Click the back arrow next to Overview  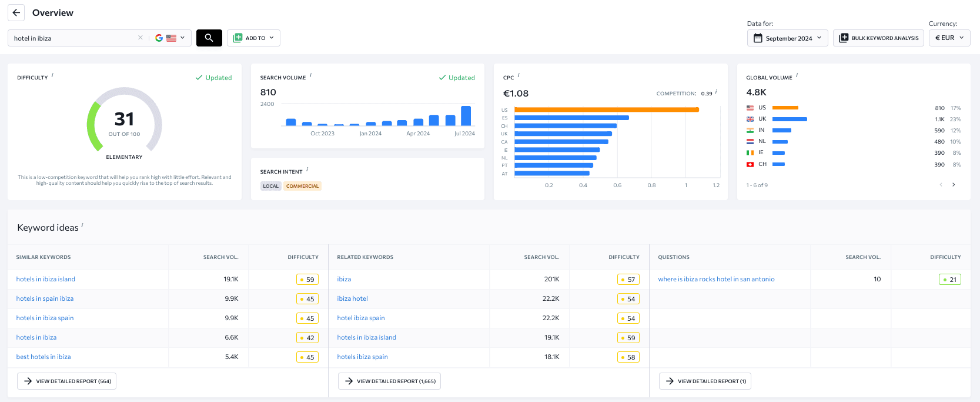coord(16,12)
